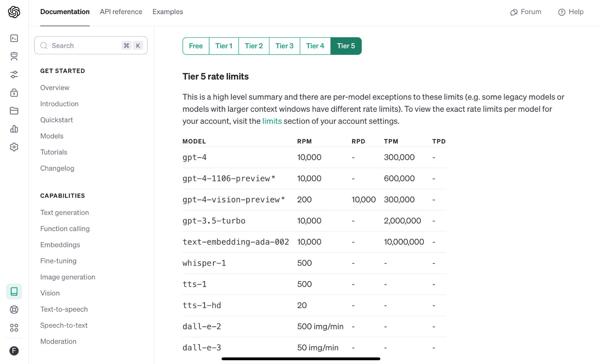Click the gpt-4-1106-preview* model cell
This screenshot has height=364, width=602.
coord(229,179)
